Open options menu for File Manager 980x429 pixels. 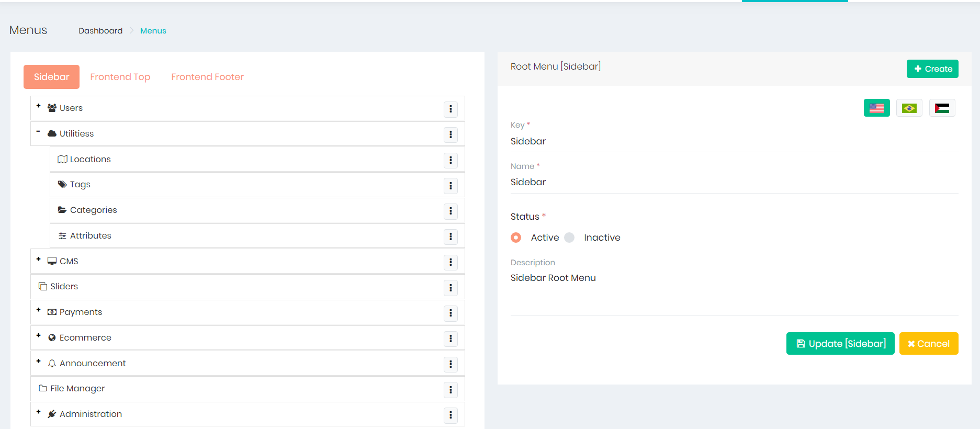tap(450, 390)
